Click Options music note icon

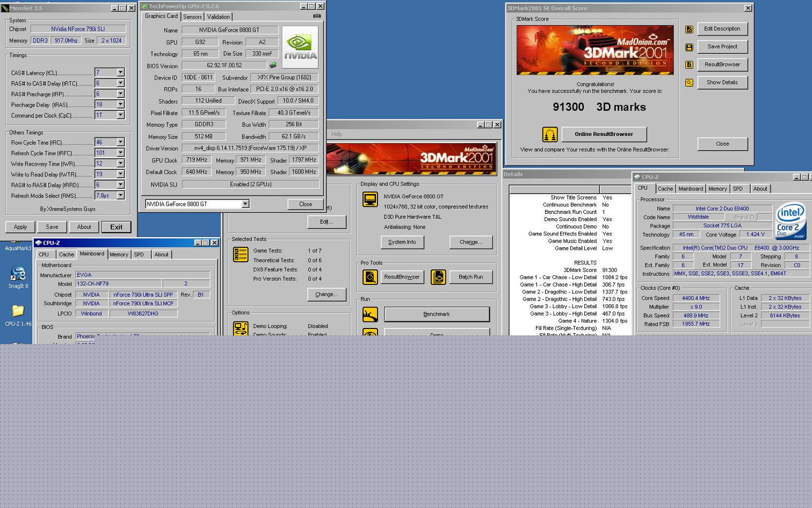click(x=241, y=328)
